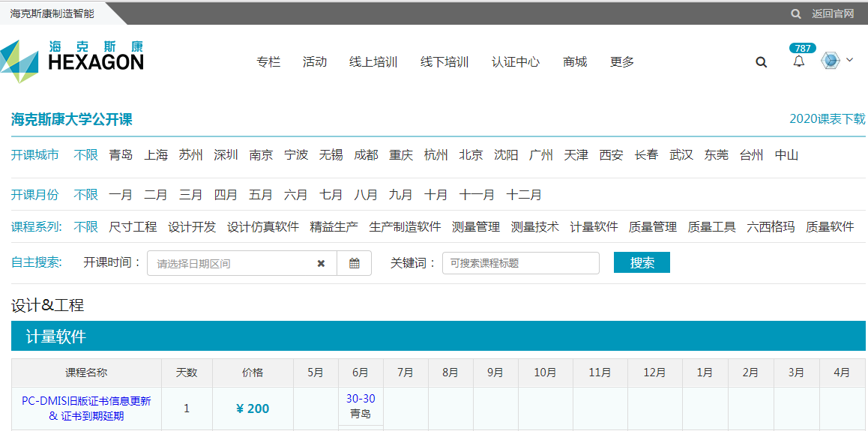The image size is (868, 431).
Task: Filter by city 成都
Action: 367,155
